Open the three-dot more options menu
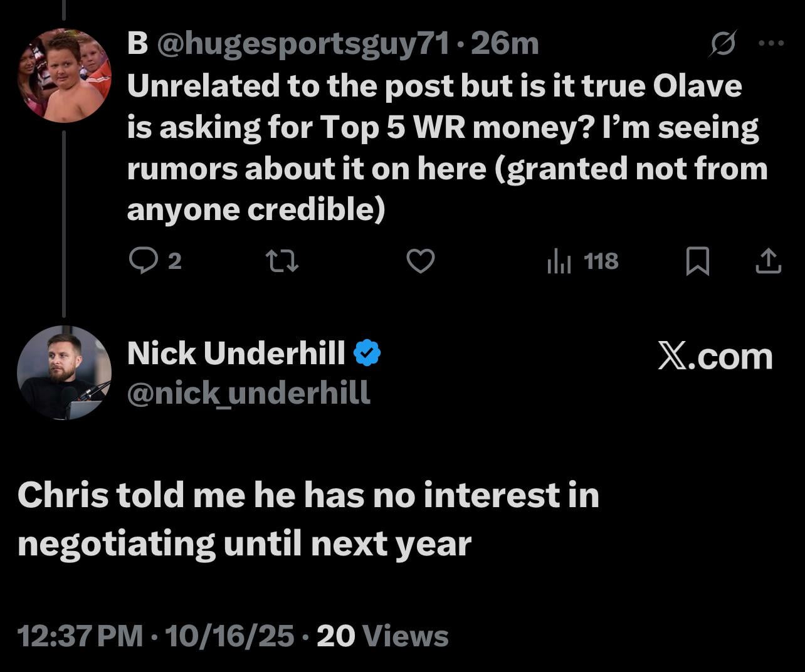This screenshot has width=805, height=672. click(x=771, y=44)
